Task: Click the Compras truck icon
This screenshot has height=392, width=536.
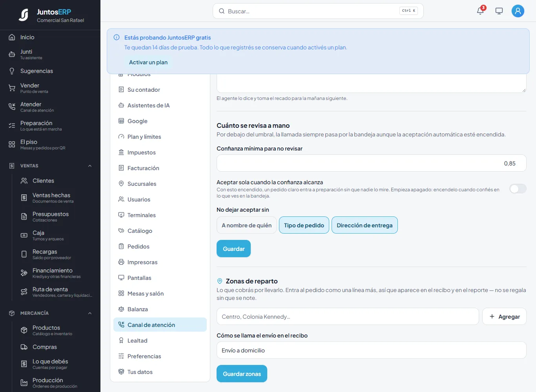Action: click(24, 347)
